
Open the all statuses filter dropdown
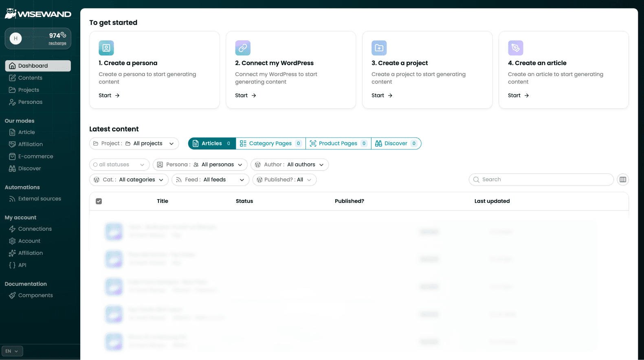click(119, 165)
